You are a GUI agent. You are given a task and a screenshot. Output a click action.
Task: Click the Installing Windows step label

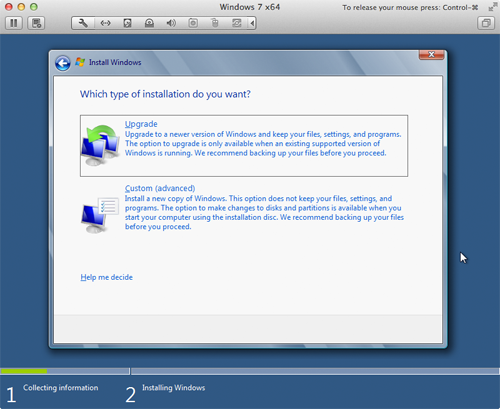(x=174, y=388)
